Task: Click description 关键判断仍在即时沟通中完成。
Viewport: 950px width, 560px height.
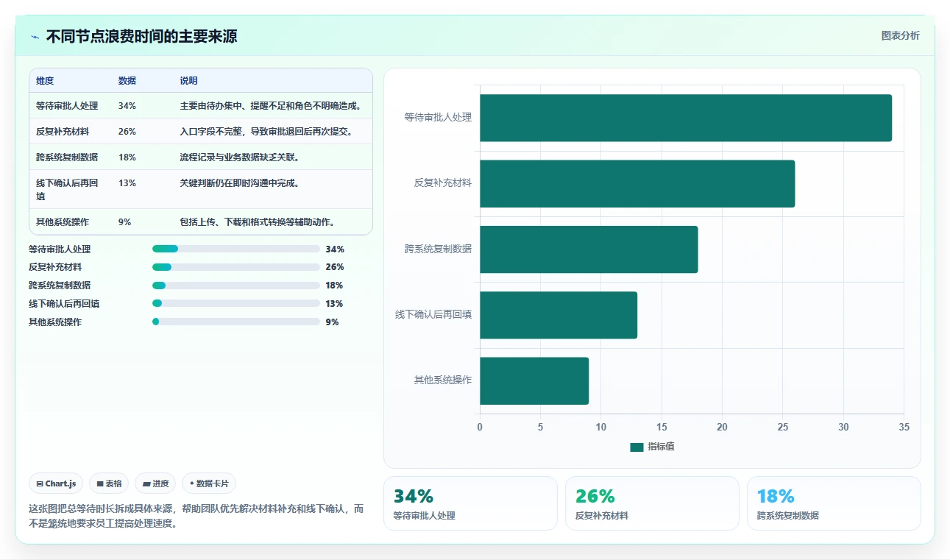Action: [x=240, y=183]
